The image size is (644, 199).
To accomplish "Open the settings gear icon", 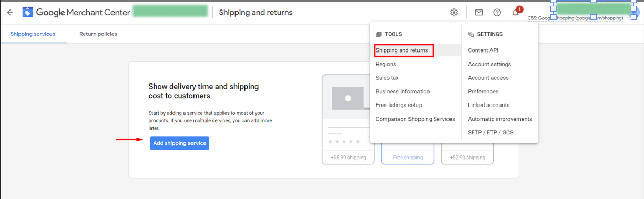I will click(454, 13).
